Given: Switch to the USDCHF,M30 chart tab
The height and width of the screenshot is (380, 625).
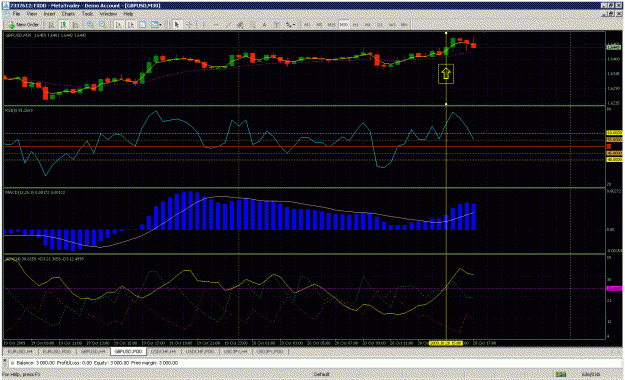Looking at the screenshot, I should tap(200, 352).
